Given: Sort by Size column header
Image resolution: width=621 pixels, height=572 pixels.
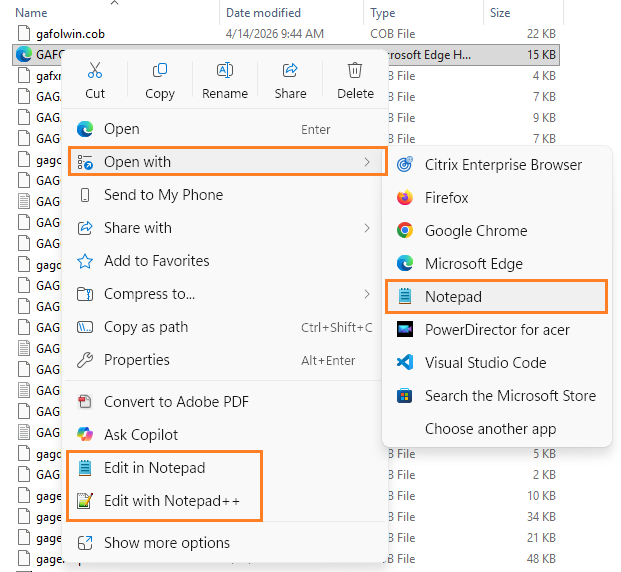Looking at the screenshot, I should [x=500, y=13].
